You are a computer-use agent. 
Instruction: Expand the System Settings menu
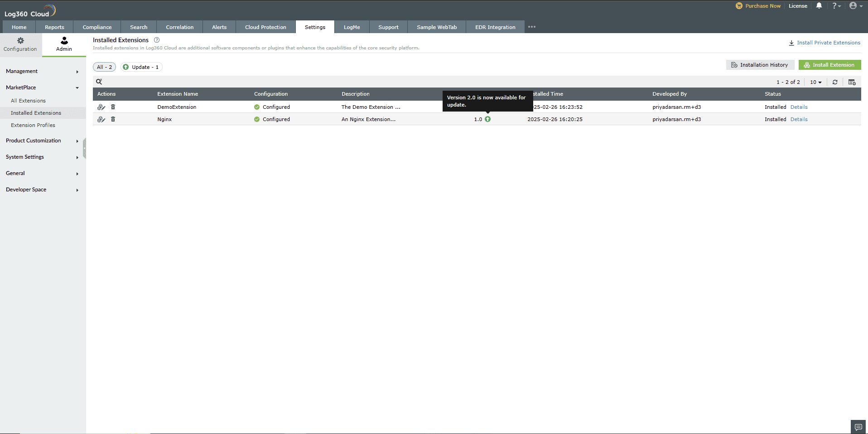tap(43, 157)
